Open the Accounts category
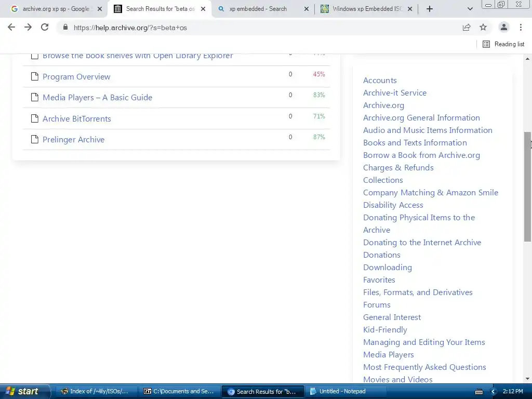The height and width of the screenshot is (399, 532). (x=380, y=81)
